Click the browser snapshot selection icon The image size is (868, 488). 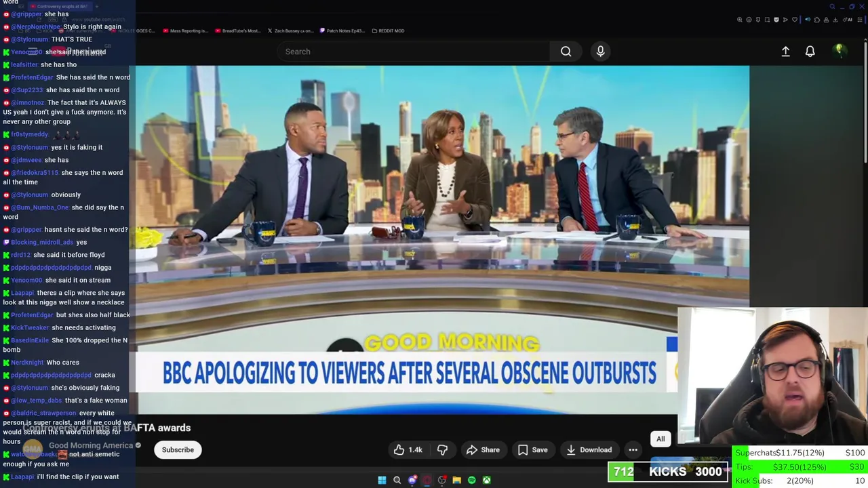pos(767,20)
